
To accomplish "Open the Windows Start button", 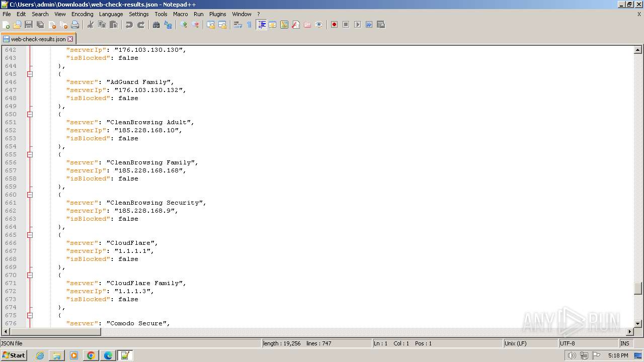I will click(x=14, y=355).
